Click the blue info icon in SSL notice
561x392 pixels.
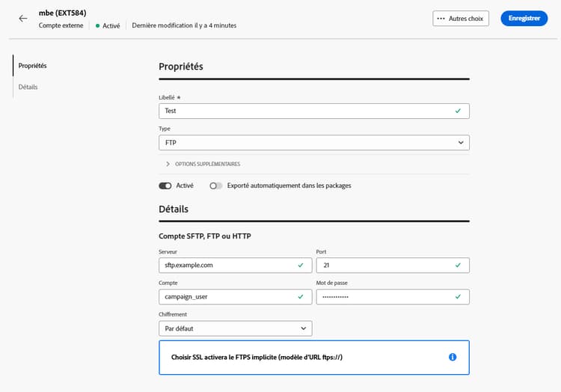453,357
